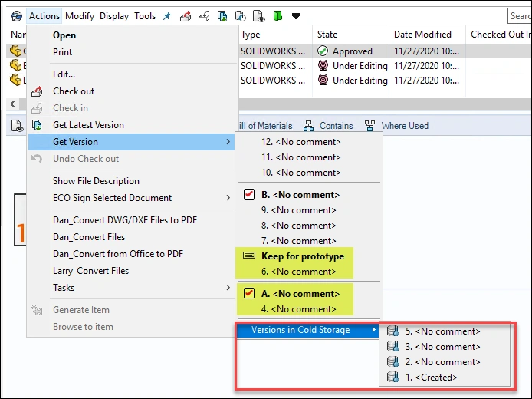Open the Modify menu

[80, 16]
